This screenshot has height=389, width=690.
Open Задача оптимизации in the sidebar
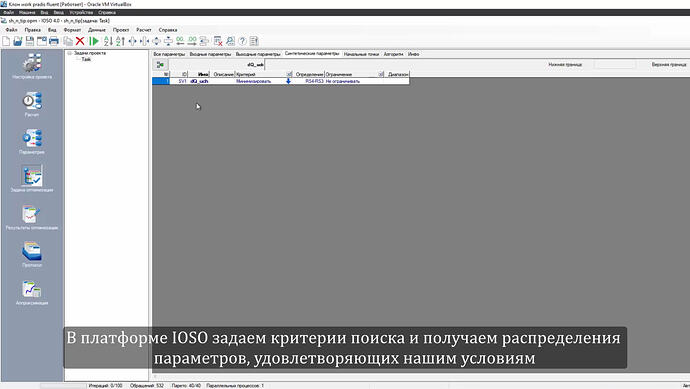(32, 179)
